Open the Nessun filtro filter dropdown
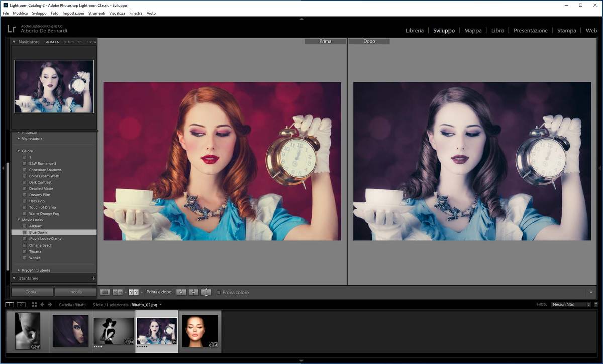 [570, 305]
